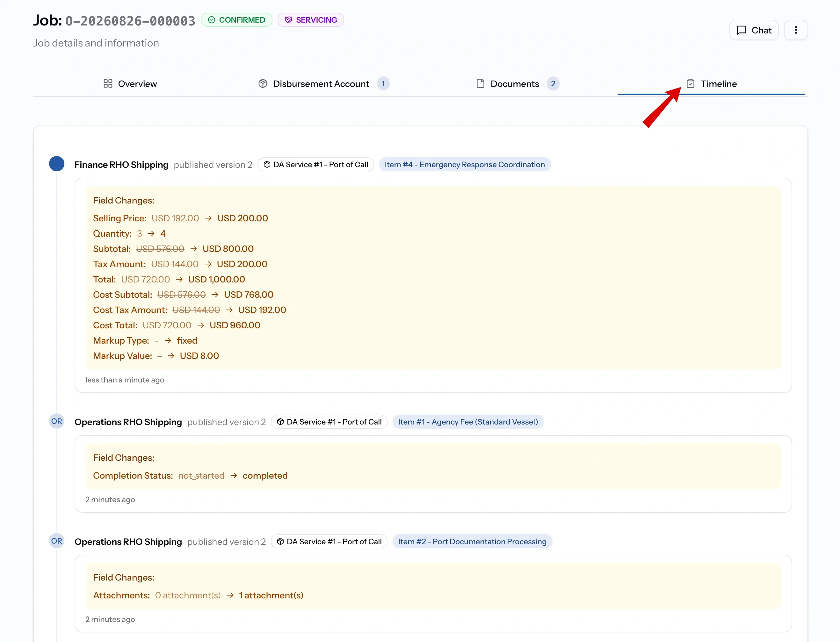Viewport: 840px width, 642px height.
Task: Click the handshake icon in SERVICING badge
Action: click(288, 20)
